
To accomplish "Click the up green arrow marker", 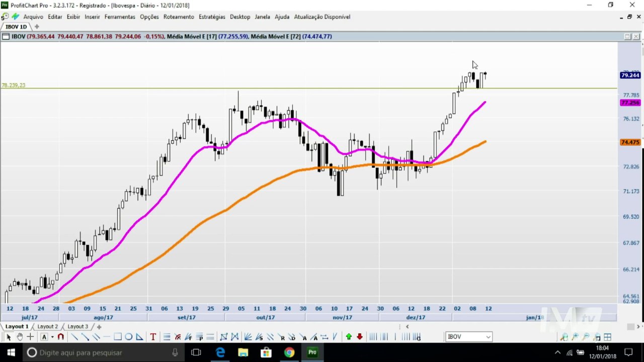I will pos(349,337).
